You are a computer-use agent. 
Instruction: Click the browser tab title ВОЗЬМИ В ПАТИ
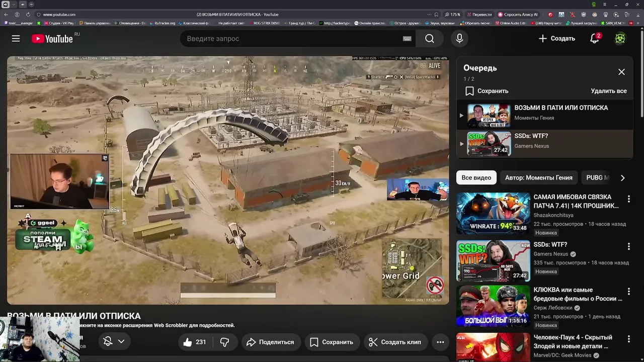237,15
